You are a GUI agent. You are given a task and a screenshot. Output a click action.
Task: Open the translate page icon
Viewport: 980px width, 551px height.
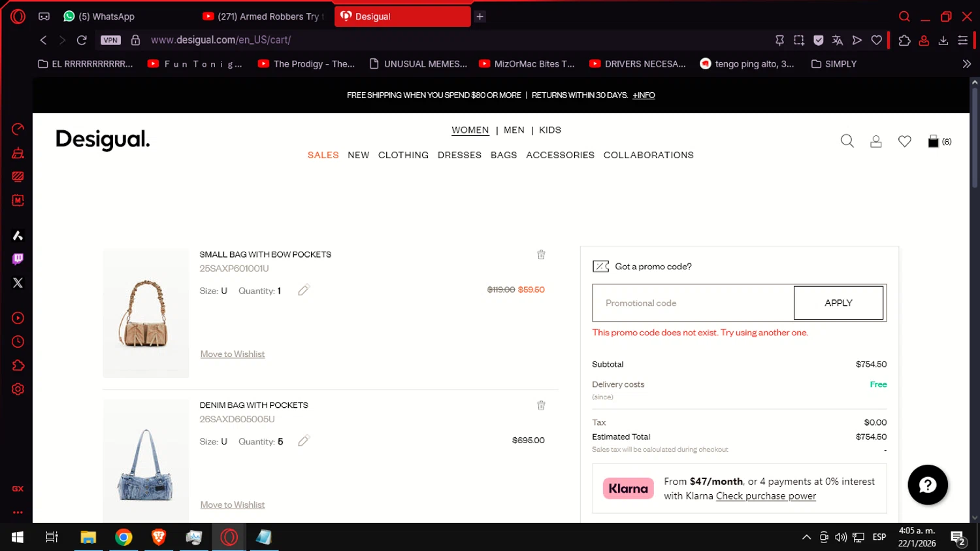838,40
